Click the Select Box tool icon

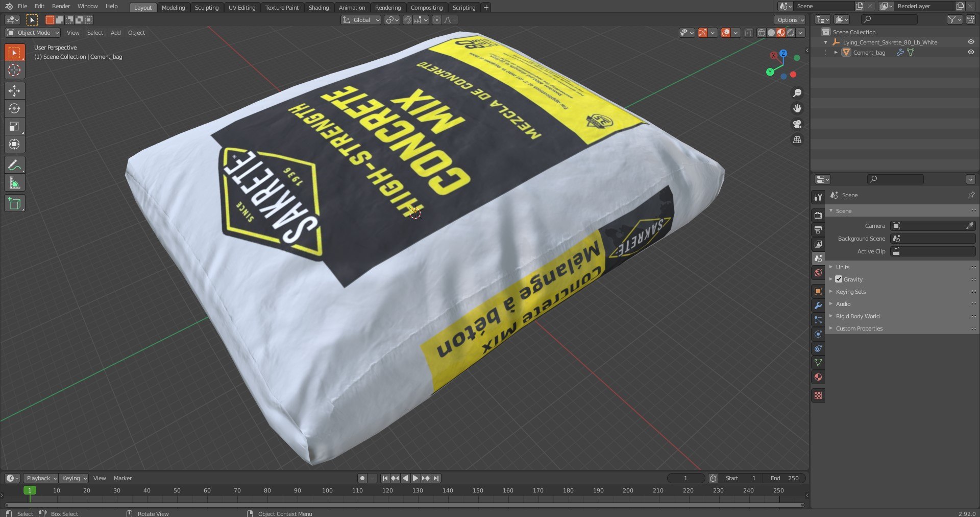(x=14, y=52)
